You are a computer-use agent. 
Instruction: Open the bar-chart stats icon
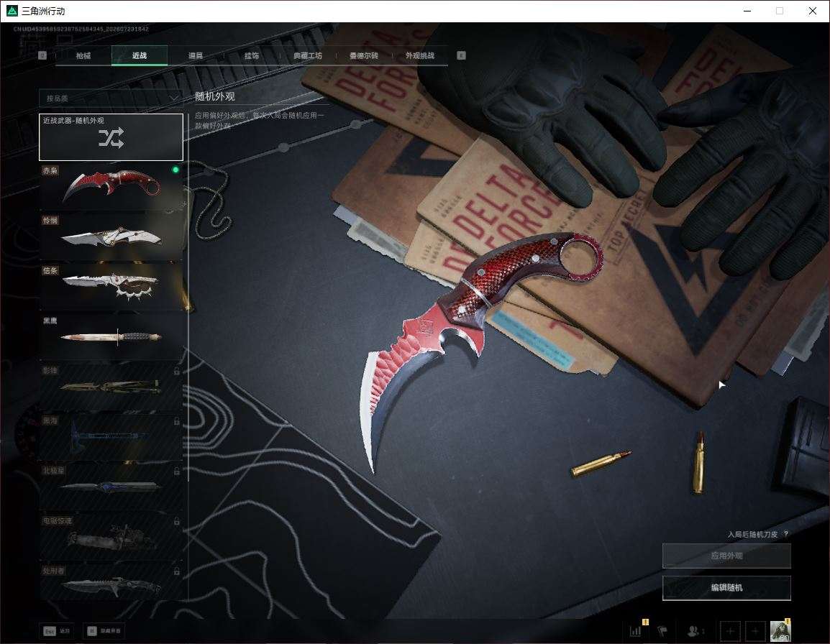635,631
